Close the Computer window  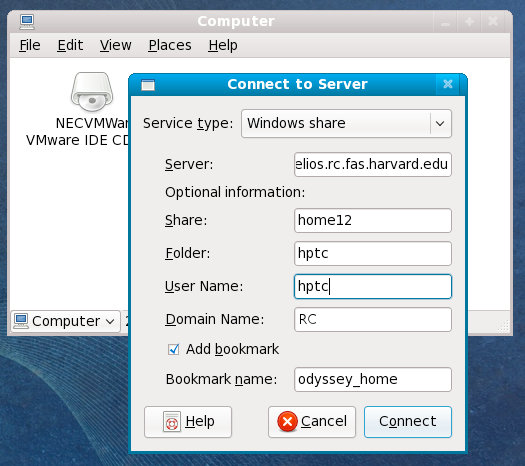(x=493, y=22)
